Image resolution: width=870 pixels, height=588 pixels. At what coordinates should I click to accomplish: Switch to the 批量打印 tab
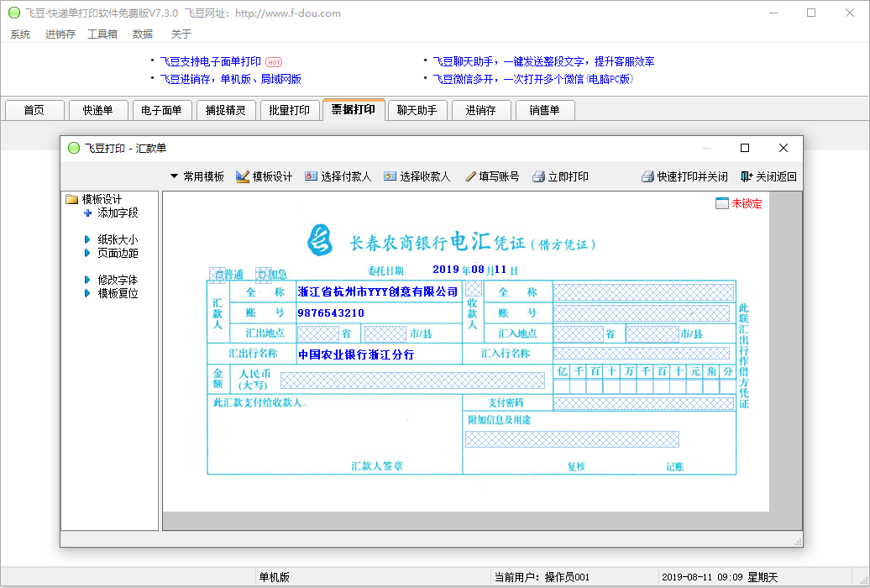pos(290,110)
